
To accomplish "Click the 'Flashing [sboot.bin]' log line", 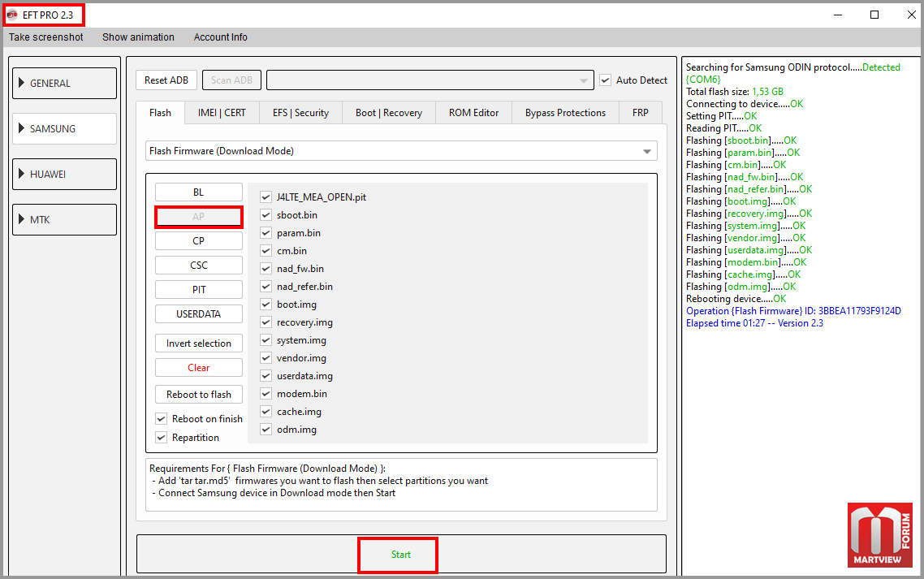I will pyautogui.click(x=741, y=140).
